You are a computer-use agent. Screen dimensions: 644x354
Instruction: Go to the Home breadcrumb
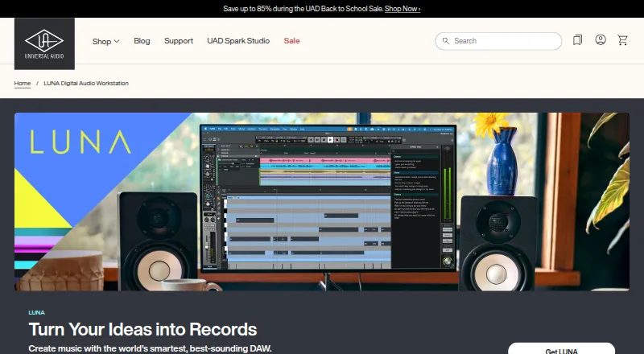[23, 84]
